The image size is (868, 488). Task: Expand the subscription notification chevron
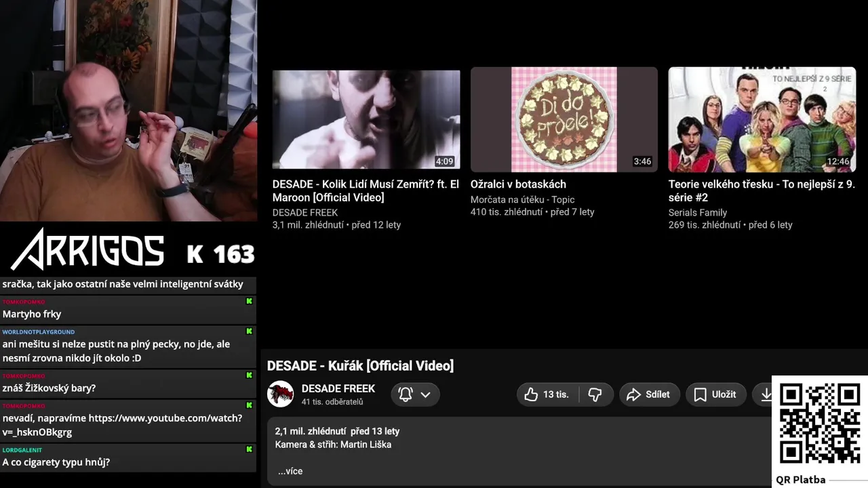(x=426, y=394)
